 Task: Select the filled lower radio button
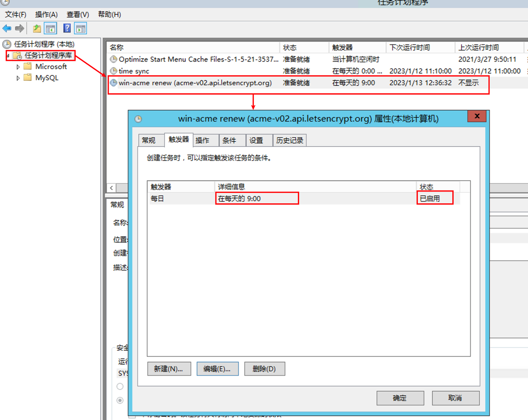click(x=120, y=400)
